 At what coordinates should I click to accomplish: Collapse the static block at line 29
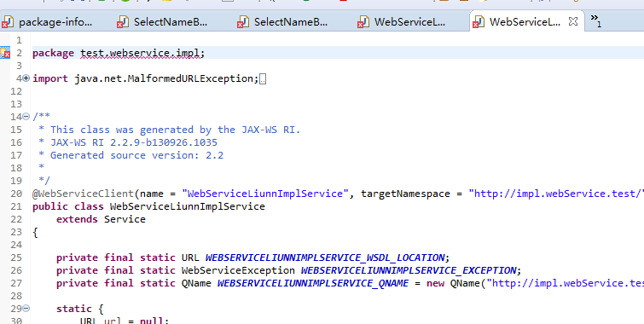(x=26, y=309)
